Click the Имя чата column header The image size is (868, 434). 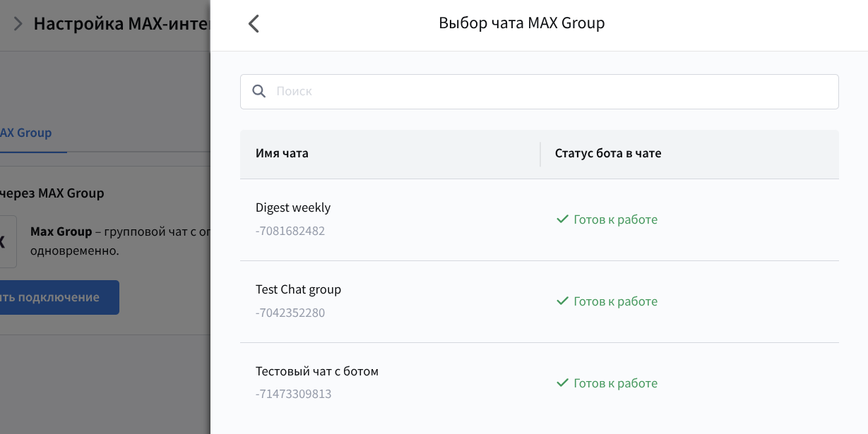pyautogui.click(x=282, y=153)
